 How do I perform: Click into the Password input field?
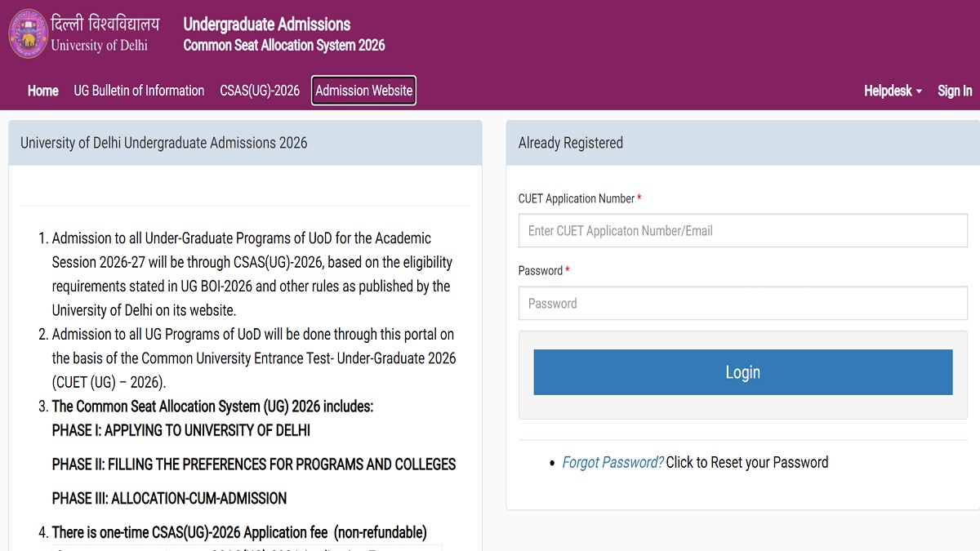(x=743, y=303)
